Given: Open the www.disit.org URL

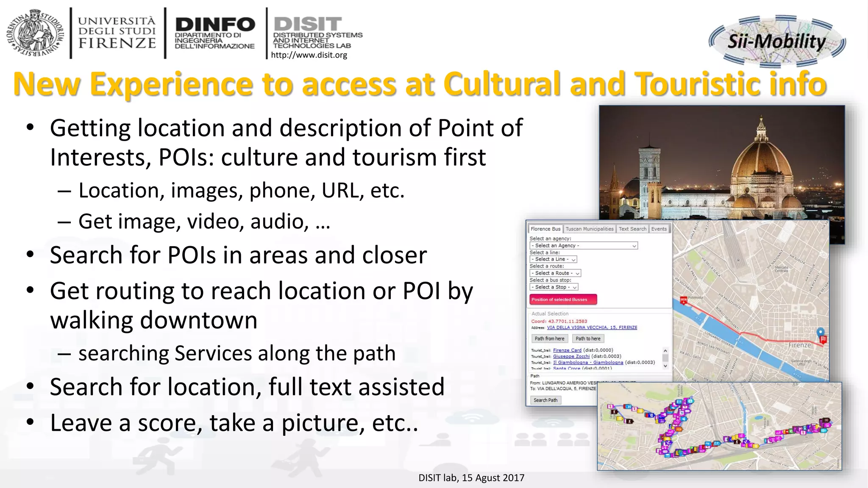Looking at the screenshot, I should tap(309, 55).
